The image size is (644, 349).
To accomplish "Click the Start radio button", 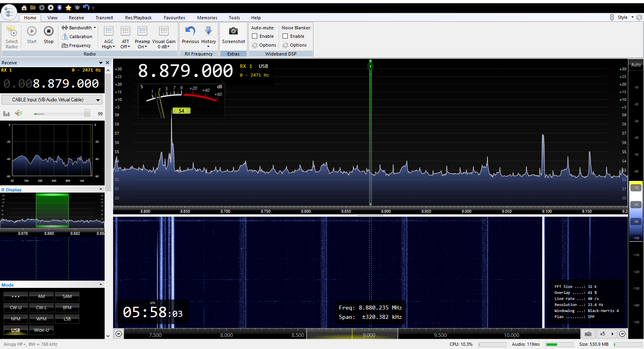I will click(x=32, y=35).
